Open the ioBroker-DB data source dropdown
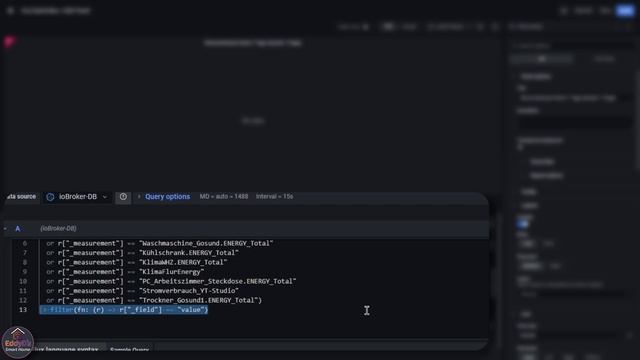This screenshot has width=640, height=360. pos(77,197)
